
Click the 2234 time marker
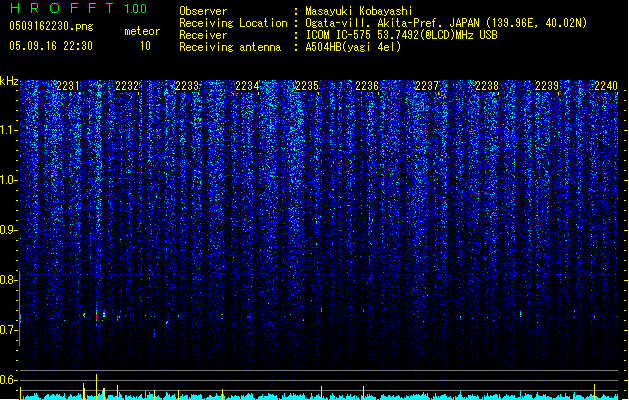247,86
